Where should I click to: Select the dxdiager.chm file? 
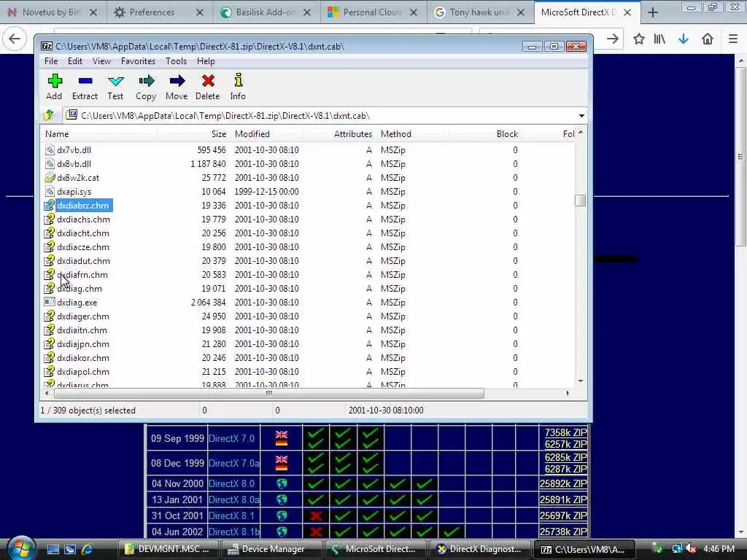pos(83,316)
